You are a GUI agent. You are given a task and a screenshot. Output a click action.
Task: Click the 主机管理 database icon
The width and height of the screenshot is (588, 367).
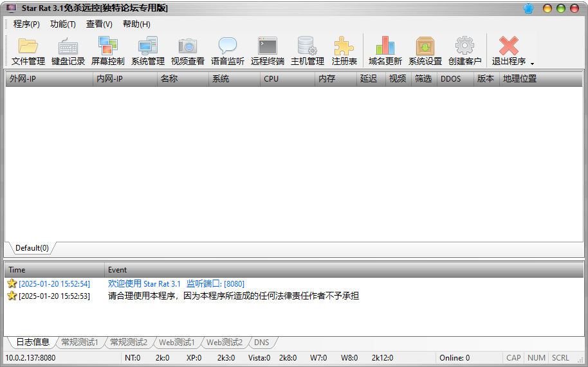coord(308,51)
